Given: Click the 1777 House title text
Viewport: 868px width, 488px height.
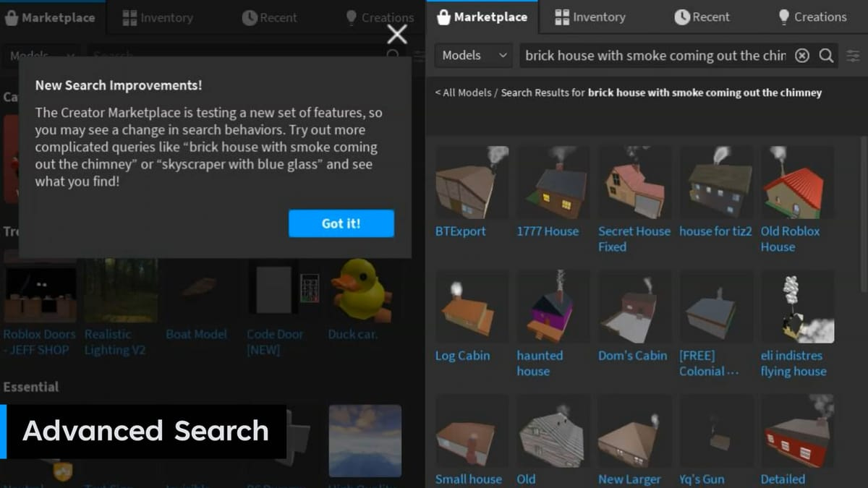Looking at the screenshot, I should click(x=548, y=231).
